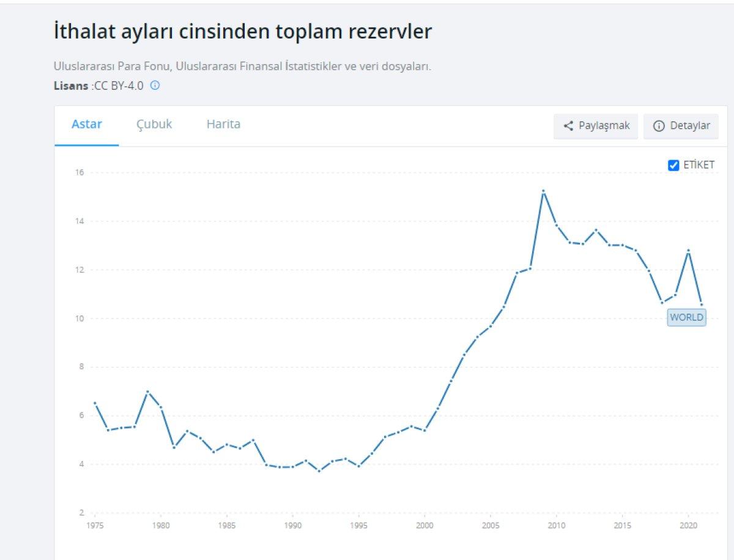
Task: Click the lowest data point at 1992
Action: 319,471
